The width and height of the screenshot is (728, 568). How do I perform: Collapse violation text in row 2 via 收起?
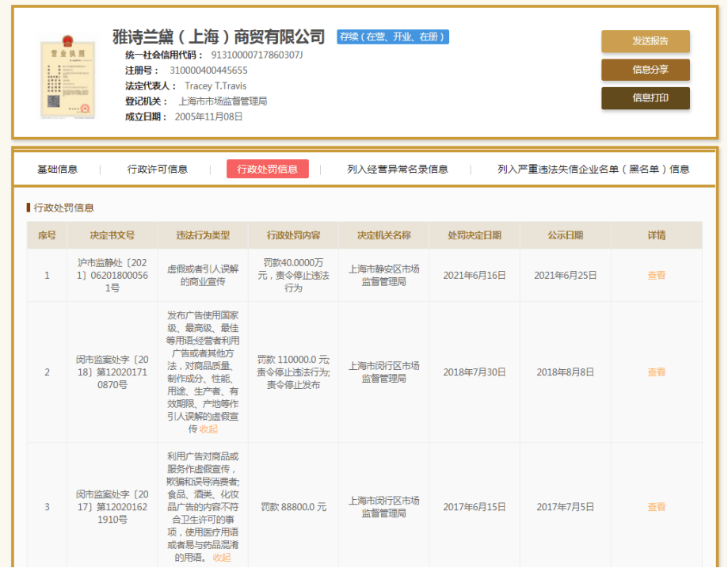[208, 429]
